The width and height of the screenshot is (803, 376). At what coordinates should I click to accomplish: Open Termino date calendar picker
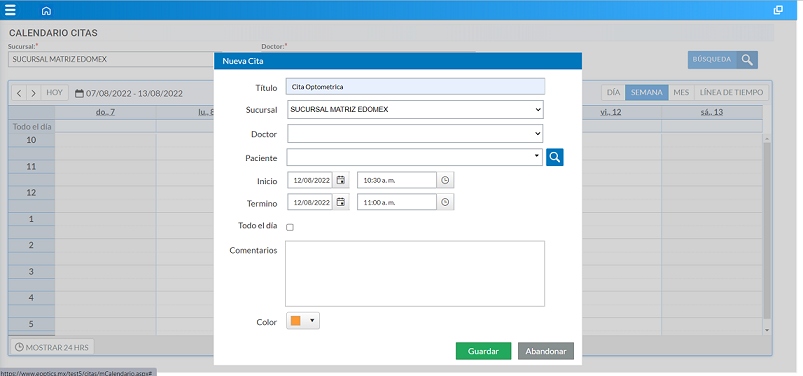point(341,202)
